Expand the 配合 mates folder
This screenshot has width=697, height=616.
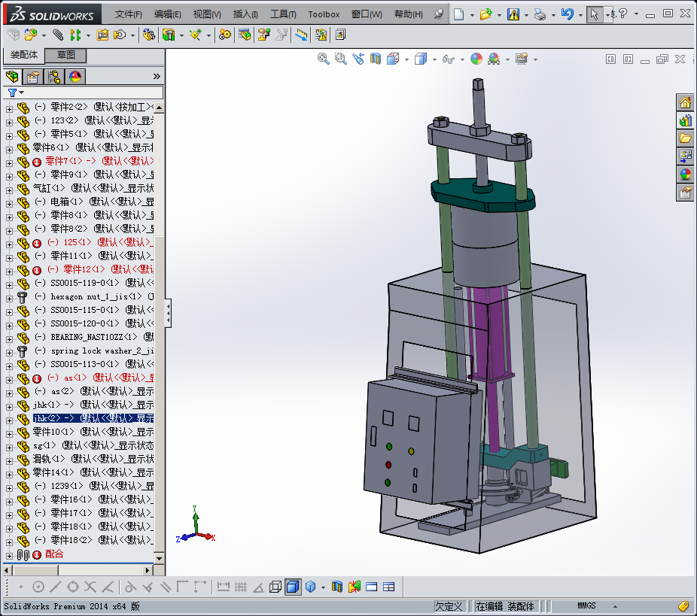(9, 554)
